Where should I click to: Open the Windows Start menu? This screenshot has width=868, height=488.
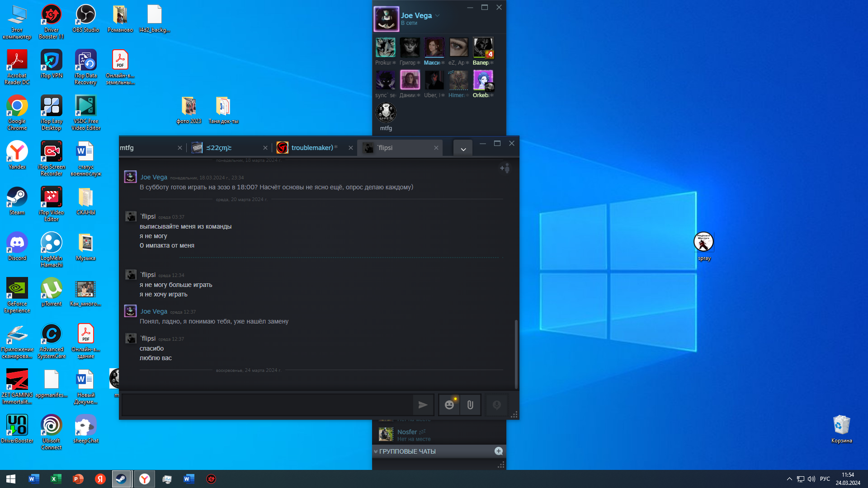11,479
